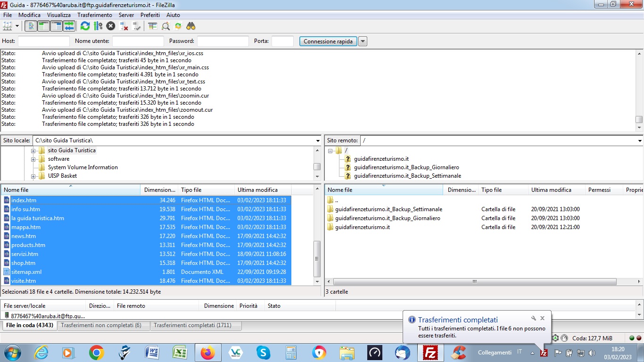Select System Volume Information in local tree
This screenshot has height=362, width=644.
pos(83,167)
